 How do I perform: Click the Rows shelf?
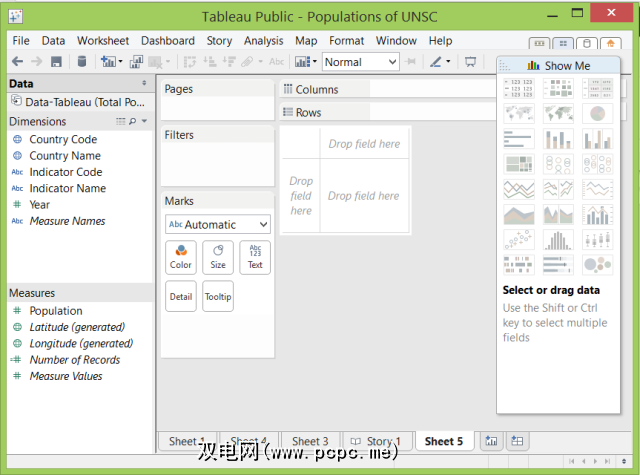coord(388,112)
